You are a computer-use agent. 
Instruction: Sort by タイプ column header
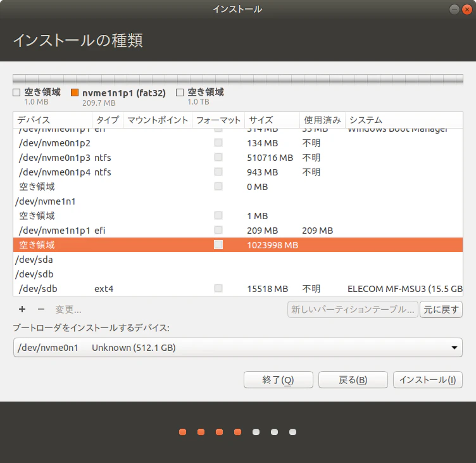108,120
